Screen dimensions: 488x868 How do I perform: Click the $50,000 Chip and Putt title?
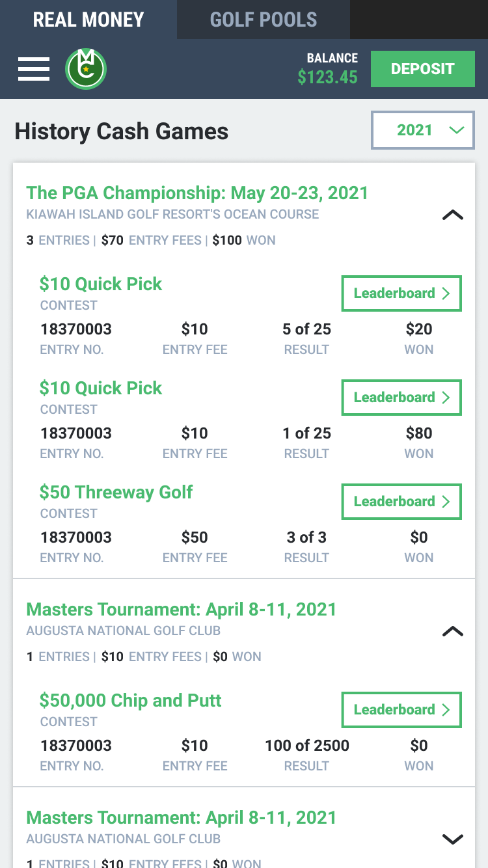pyautogui.click(x=130, y=700)
